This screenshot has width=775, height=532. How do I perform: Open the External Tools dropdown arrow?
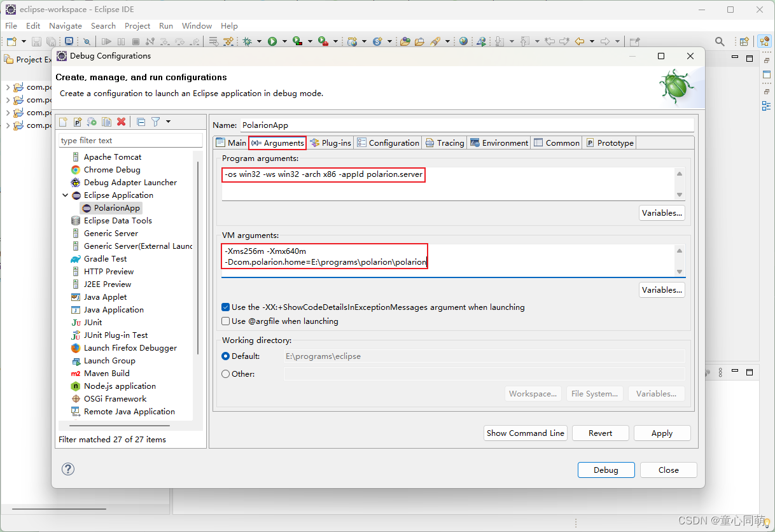pos(335,41)
